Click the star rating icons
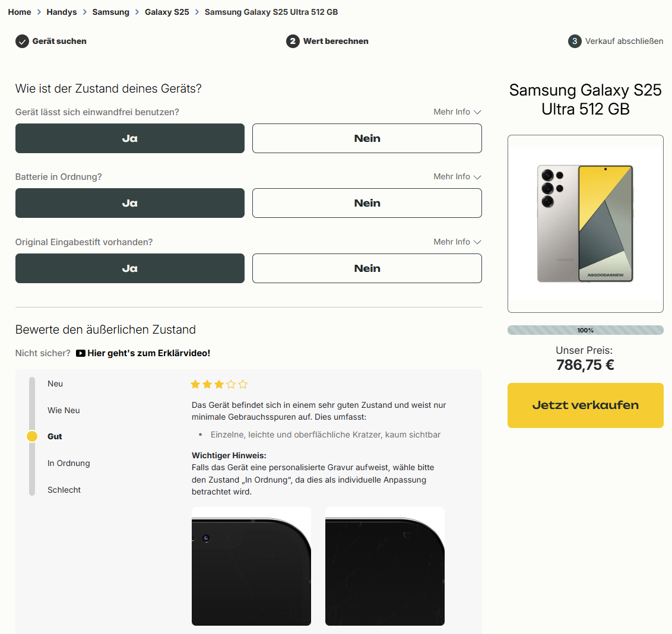 tap(219, 385)
